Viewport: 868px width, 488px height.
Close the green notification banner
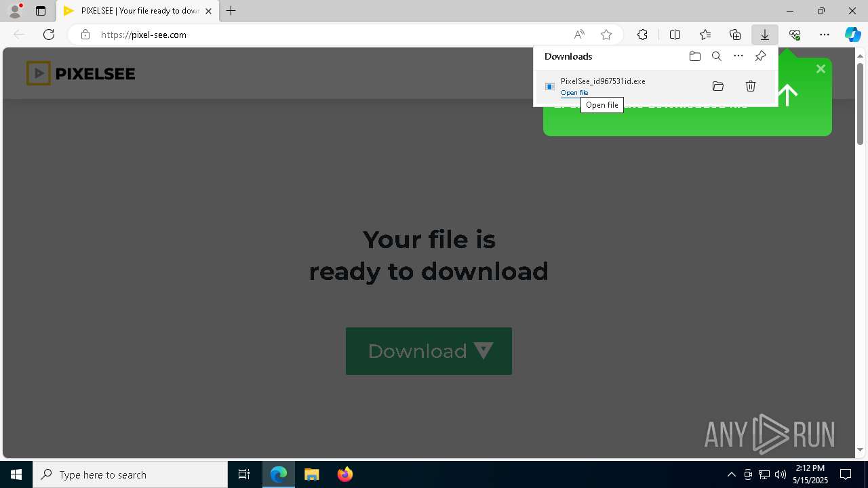(821, 68)
